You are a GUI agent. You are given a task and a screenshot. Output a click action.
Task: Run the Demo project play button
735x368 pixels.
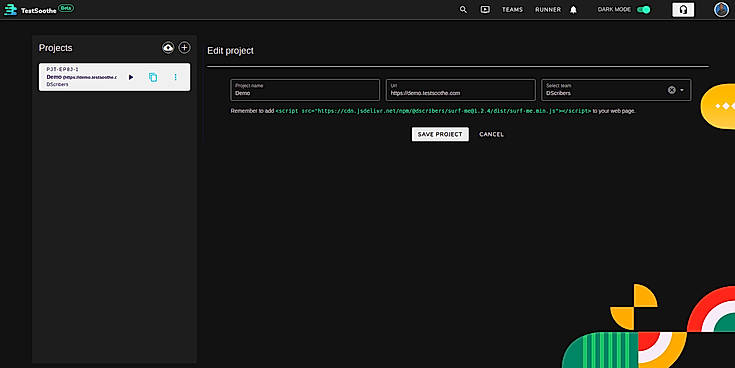pyautogui.click(x=131, y=77)
